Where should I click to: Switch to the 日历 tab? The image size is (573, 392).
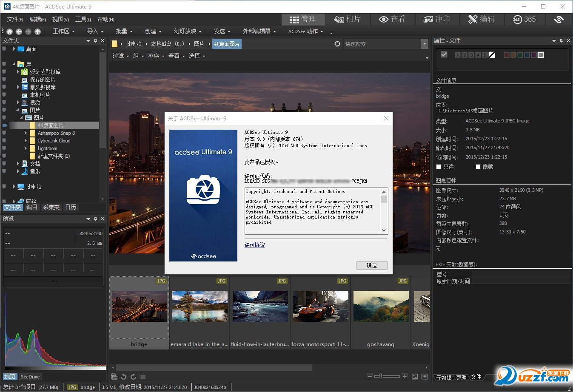click(x=71, y=207)
